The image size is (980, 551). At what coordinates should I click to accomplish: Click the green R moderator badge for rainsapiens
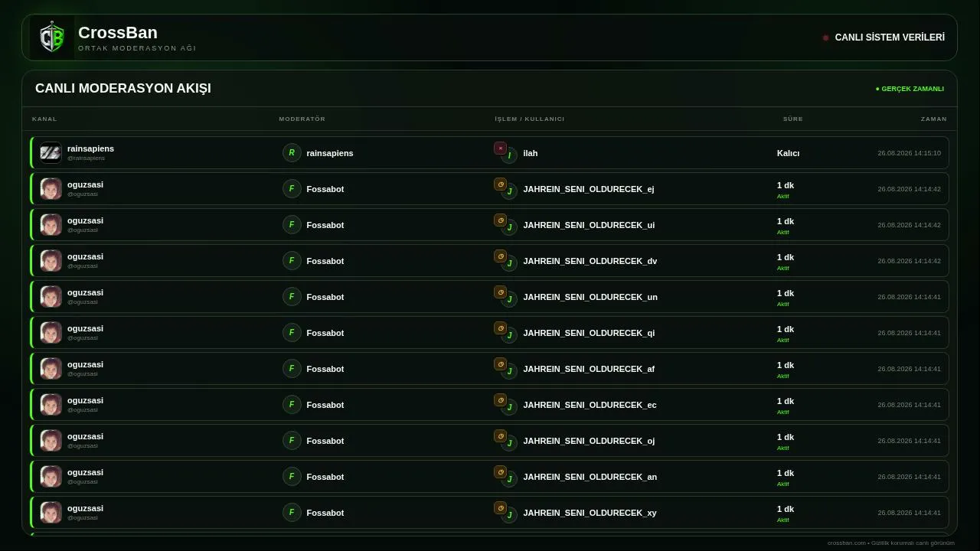click(x=292, y=153)
